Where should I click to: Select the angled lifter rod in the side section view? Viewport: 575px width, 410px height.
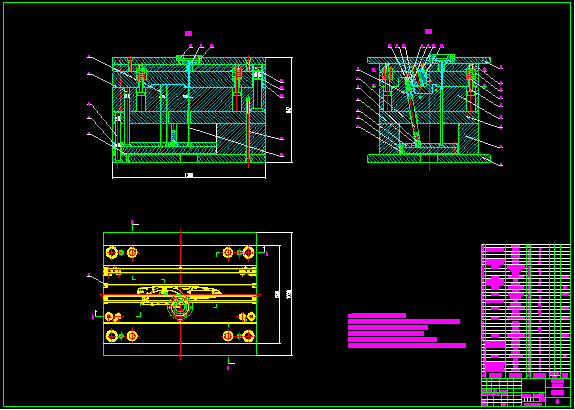[x=413, y=112]
